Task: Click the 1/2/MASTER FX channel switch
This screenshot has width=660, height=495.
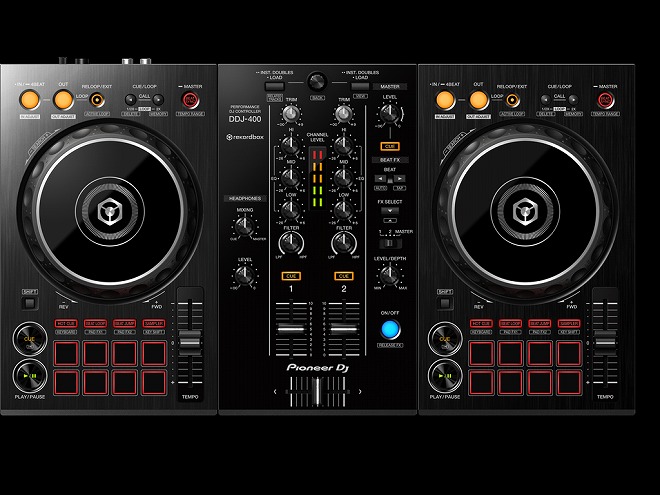Action: [390, 243]
